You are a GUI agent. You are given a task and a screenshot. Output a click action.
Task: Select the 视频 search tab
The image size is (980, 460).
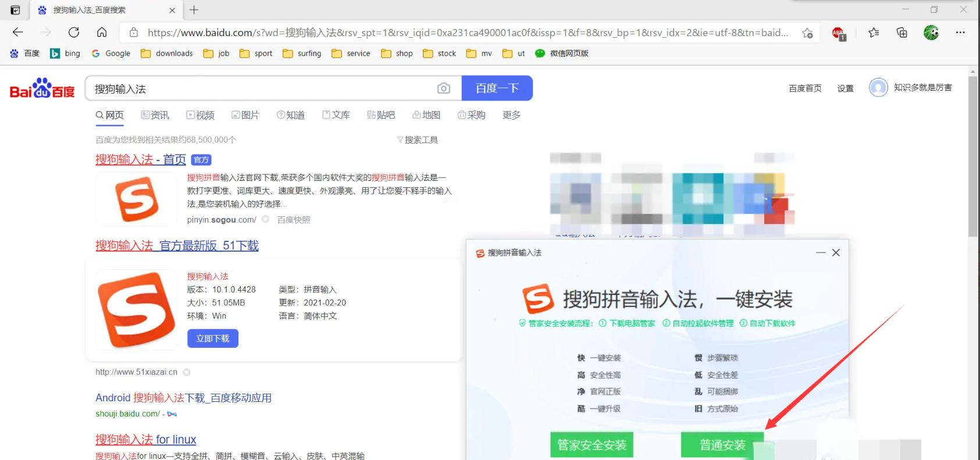click(201, 115)
